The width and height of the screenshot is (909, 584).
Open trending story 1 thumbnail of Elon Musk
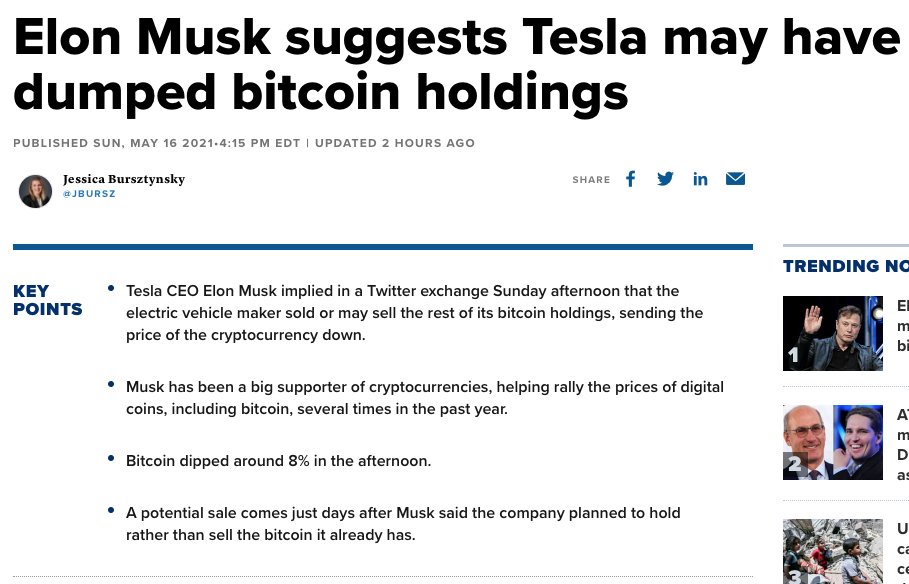point(832,333)
